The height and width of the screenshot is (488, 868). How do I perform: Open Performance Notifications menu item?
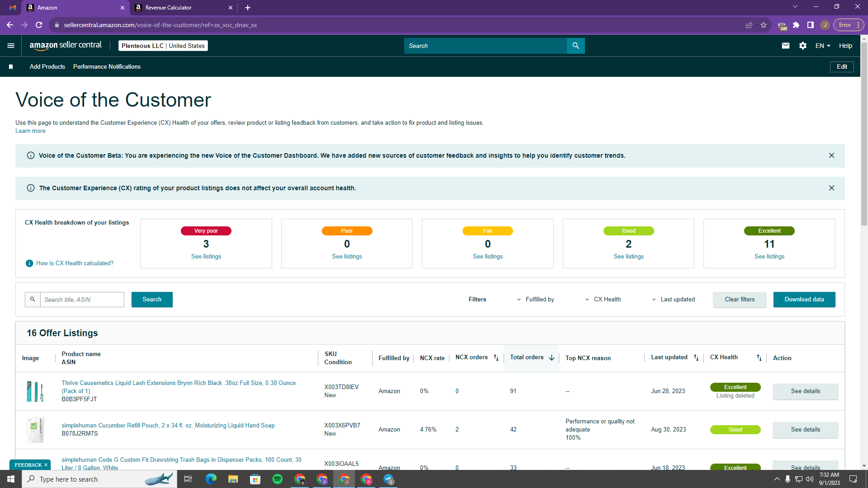(107, 67)
